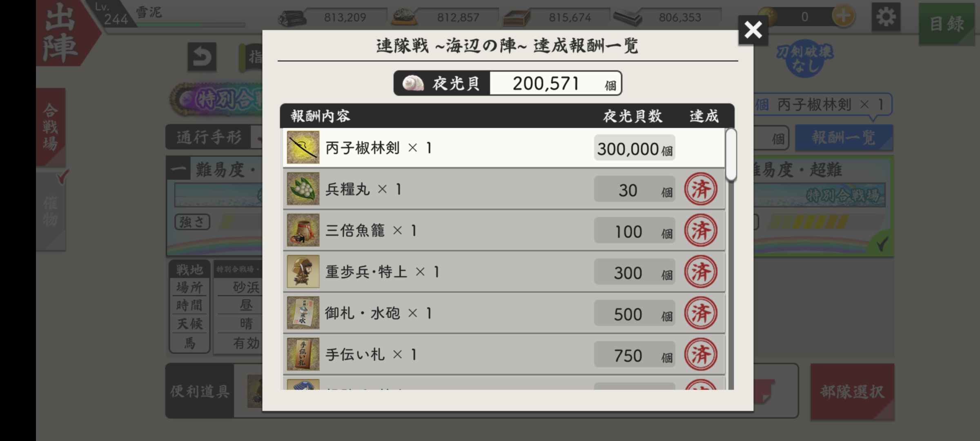
Task: Switch to the 合戦場 side tab
Action: [x=51, y=127]
